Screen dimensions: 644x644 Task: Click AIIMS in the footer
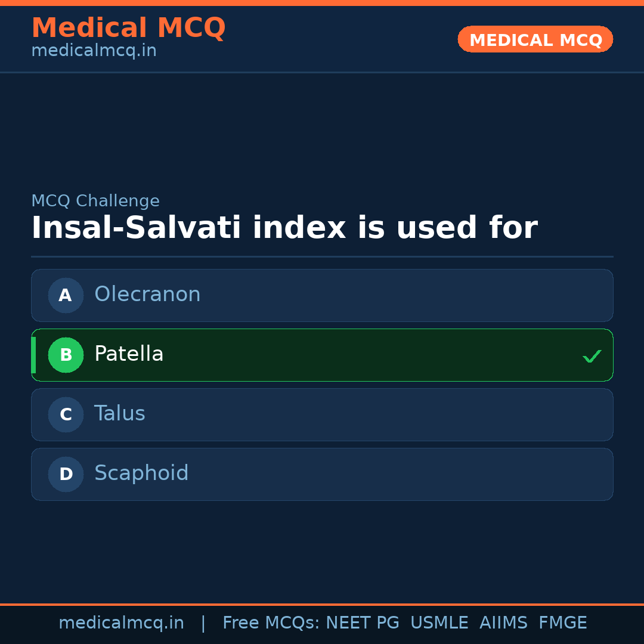[x=503, y=623]
